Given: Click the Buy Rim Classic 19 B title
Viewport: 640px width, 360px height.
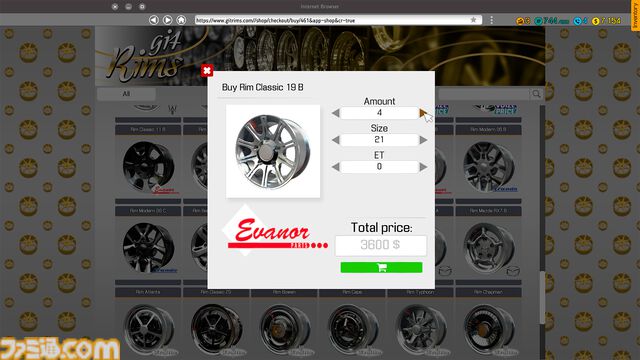Looking at the screenshot, I should tap(262, 87).
